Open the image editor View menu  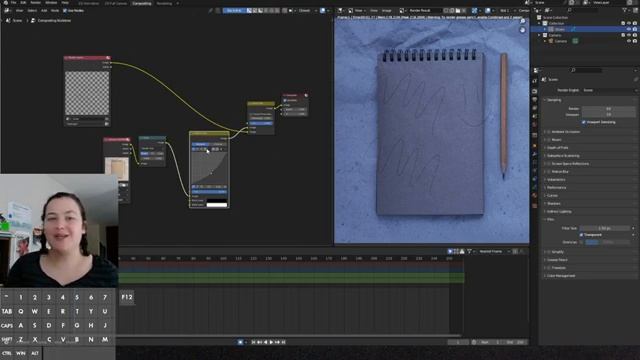point(373,11)
